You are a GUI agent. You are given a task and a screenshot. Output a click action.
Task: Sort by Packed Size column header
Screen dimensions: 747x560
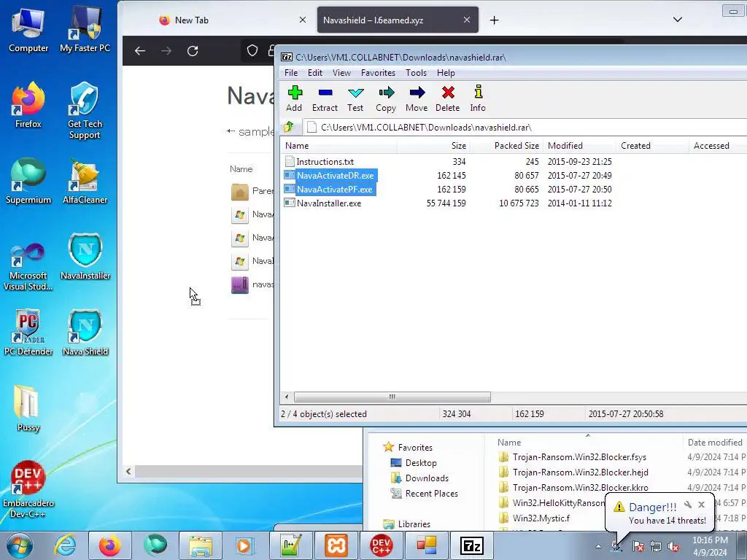pos(506,146)
